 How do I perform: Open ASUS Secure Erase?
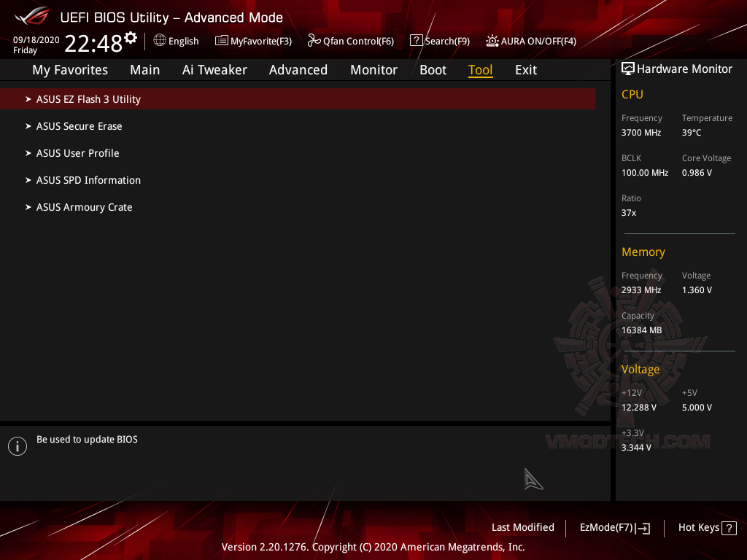point(79,126)
